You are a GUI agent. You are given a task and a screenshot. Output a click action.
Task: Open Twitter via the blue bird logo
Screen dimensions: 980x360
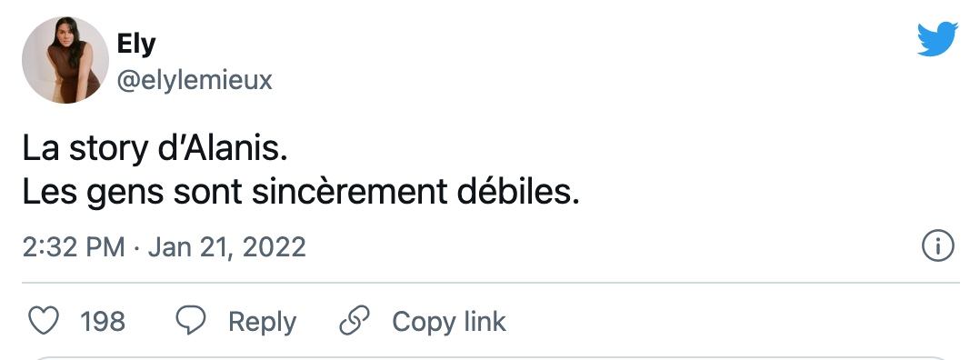click(937, 39)
